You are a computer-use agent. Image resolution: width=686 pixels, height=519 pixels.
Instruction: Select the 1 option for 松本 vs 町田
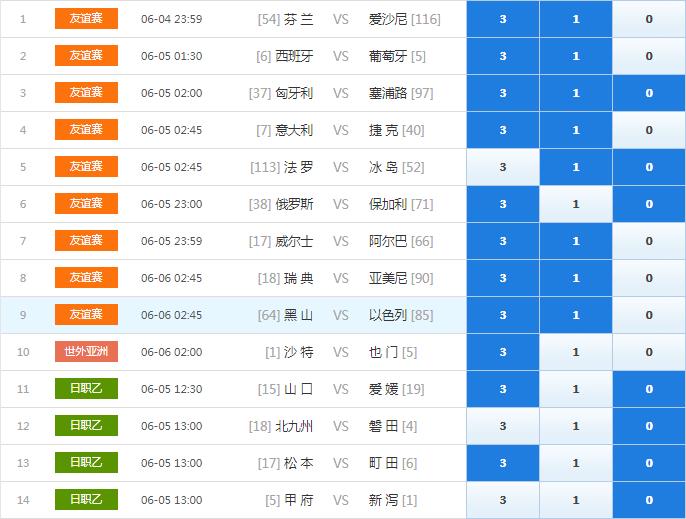pos(576,463)
